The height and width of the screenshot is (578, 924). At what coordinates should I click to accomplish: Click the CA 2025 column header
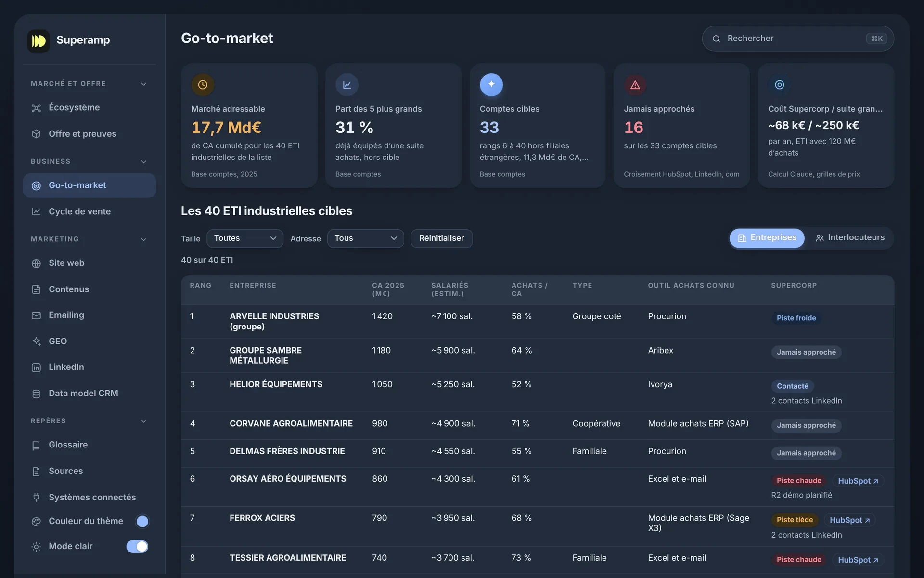coord(388,289)
